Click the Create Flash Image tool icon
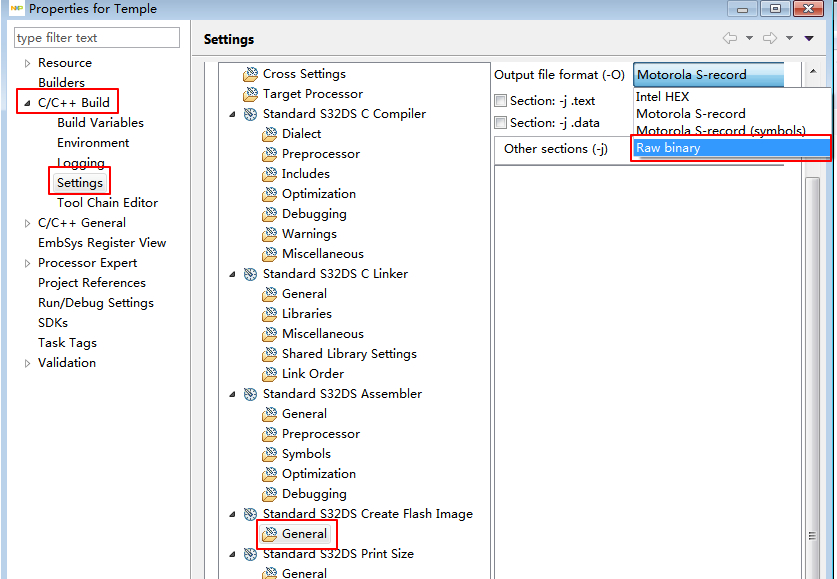The image size is (837, 579). click(250, 514)
